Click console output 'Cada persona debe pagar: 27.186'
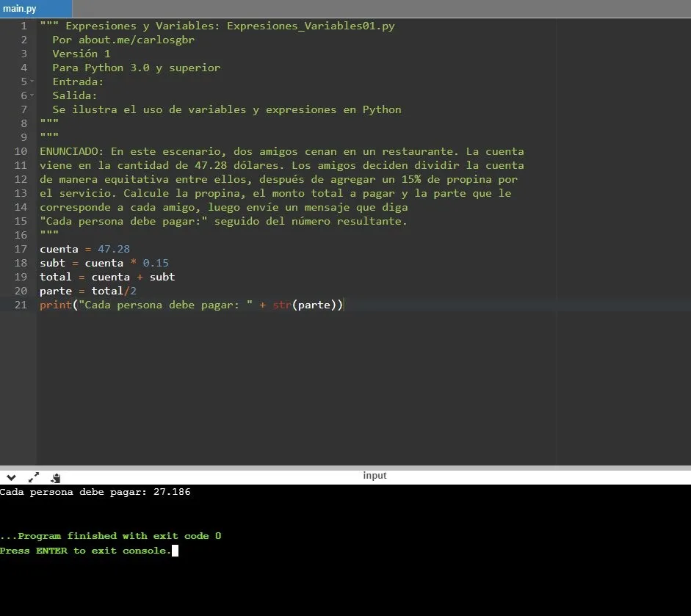The image size is (691, 616). click(95, 492)
